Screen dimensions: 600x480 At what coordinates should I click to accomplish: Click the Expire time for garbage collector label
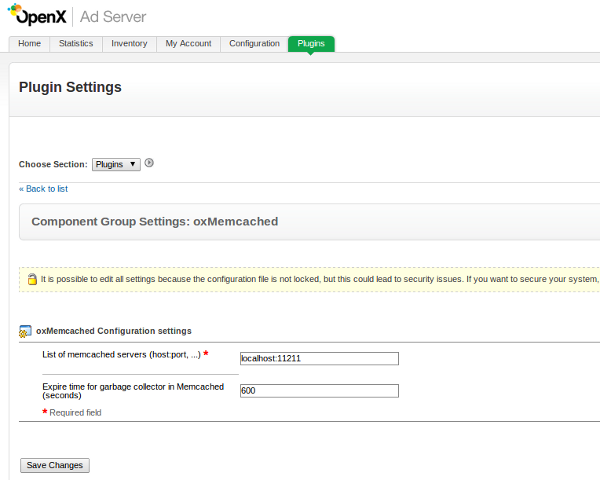click(x=133, y=391)
